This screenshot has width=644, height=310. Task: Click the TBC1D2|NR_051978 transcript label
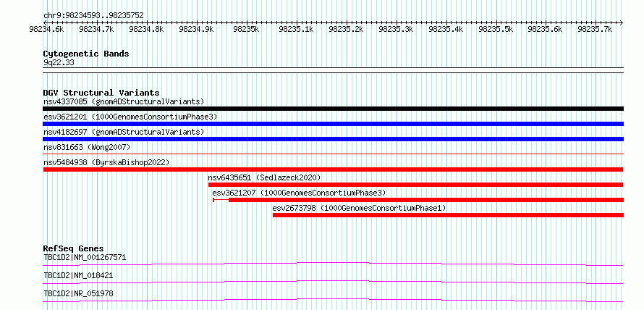point(78,293)
